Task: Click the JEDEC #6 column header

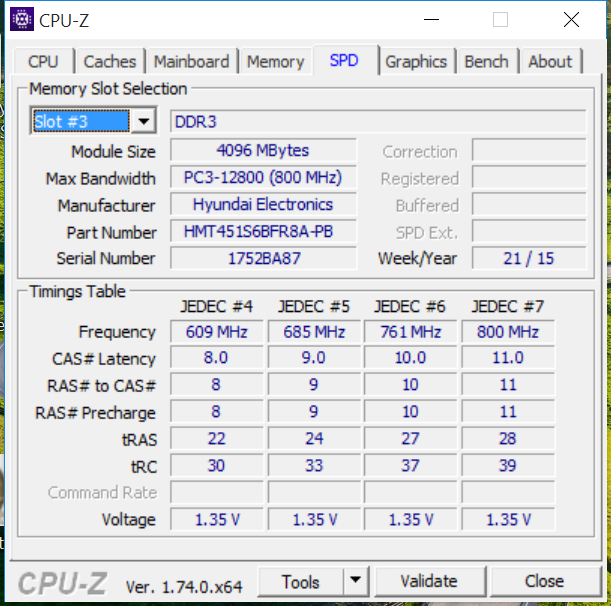Action: [x=410, y=306]
